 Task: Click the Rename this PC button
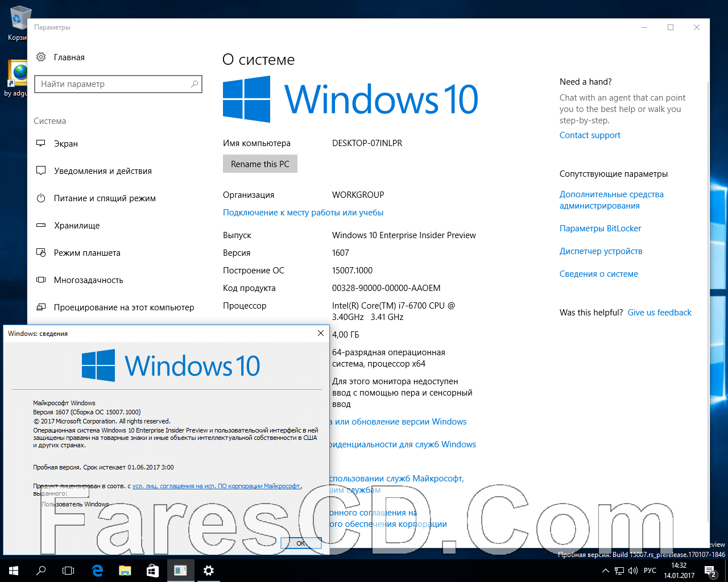point(260,164)
